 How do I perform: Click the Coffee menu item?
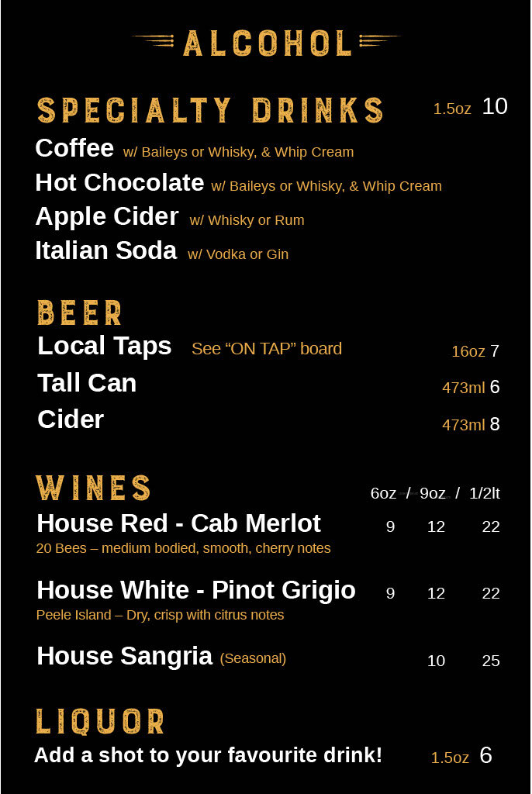click(x=74, y=148)
